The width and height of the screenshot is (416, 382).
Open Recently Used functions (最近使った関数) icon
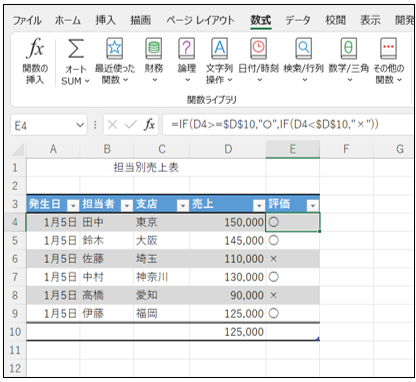click(115, 49)
